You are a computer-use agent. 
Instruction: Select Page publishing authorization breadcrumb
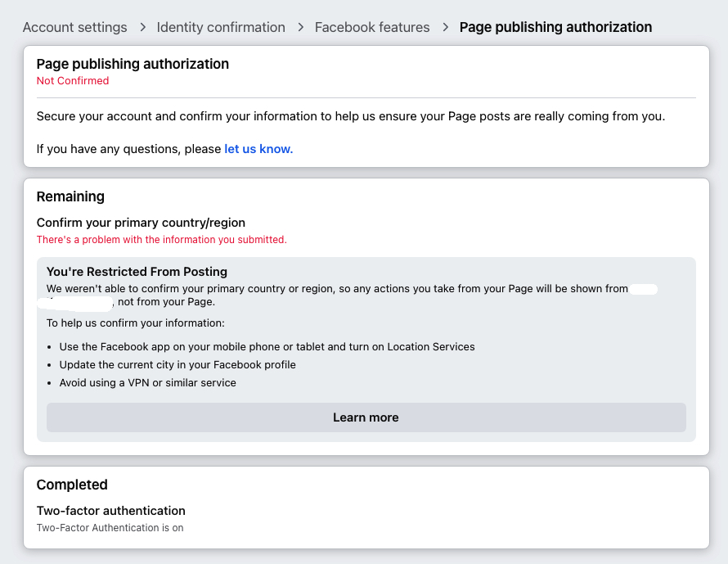pos(555,27)
